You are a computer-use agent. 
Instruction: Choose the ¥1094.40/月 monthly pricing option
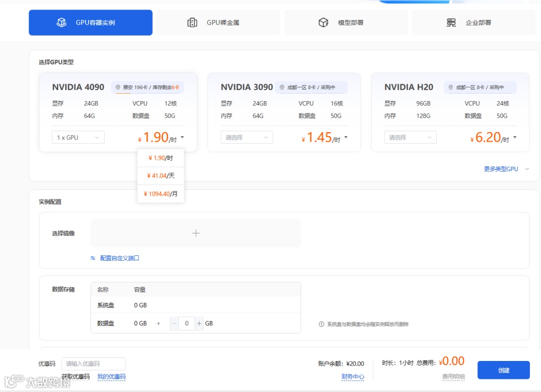pyautogui.click(x=160, y=194)
